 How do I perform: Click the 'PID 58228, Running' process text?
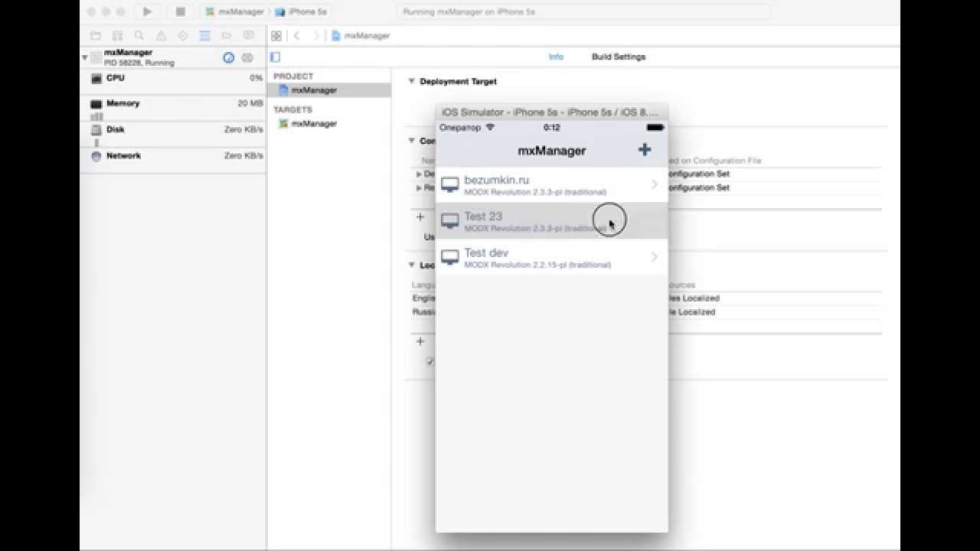[x=139, y=63]
